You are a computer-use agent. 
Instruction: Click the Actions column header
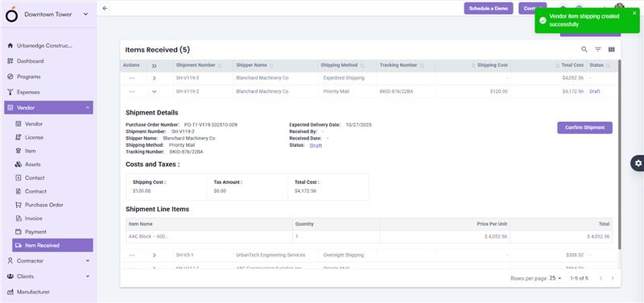click(x=131, y=65)
